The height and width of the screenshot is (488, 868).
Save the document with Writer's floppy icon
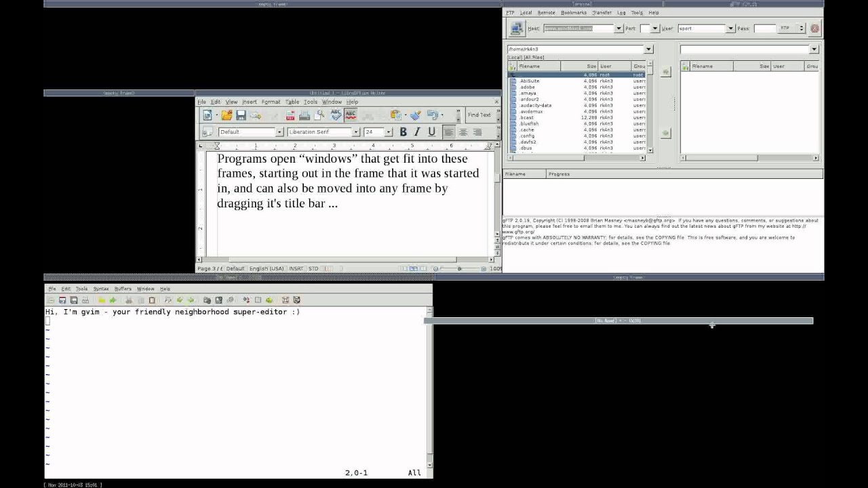[241, 115]
